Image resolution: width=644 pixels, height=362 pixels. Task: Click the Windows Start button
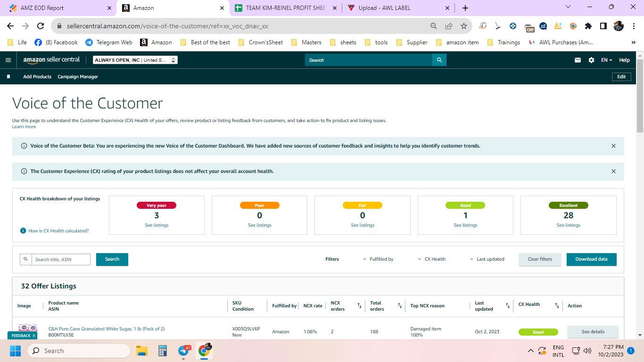[16, 351]
